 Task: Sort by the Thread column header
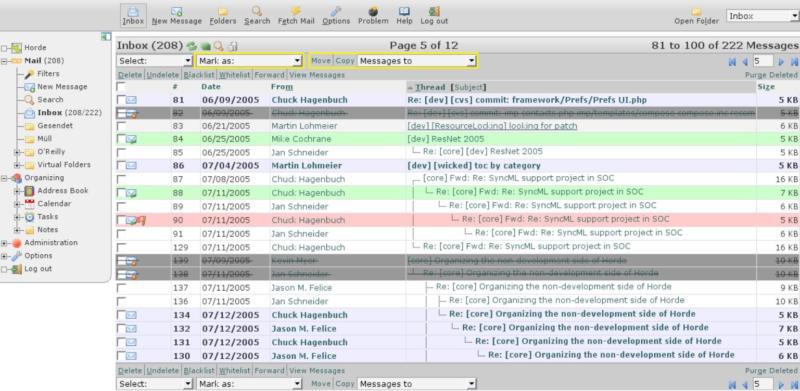[430, 87]
